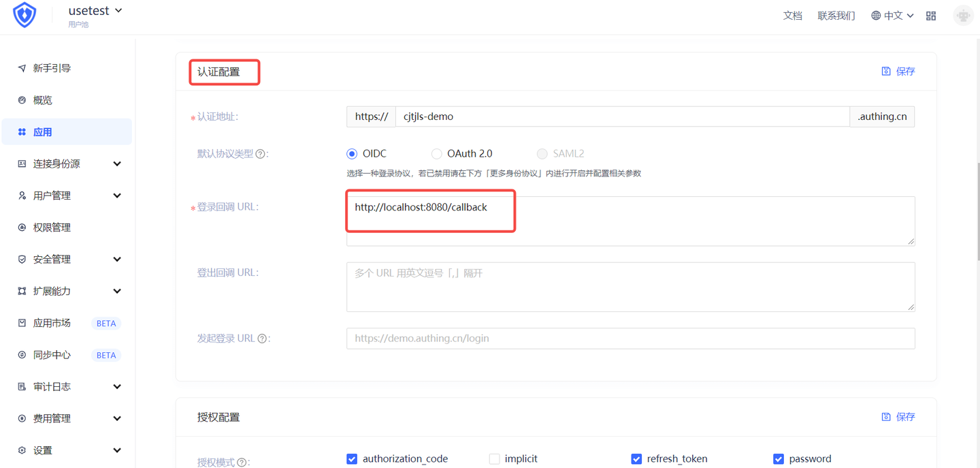Click the user avatar icon
Screen dimensions: 980x468
coord(963,15)
